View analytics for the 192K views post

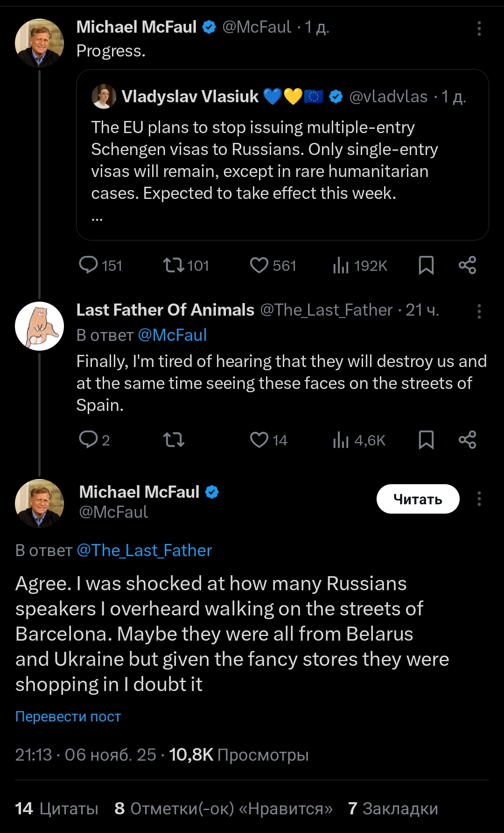pos(341,266)
